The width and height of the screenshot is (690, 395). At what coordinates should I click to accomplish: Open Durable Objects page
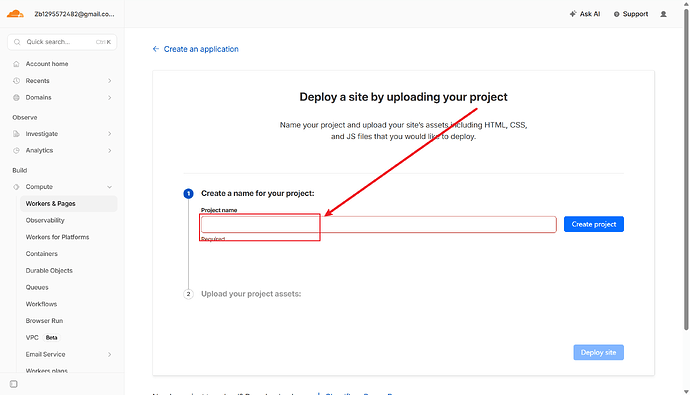click(x=49, y=271)
